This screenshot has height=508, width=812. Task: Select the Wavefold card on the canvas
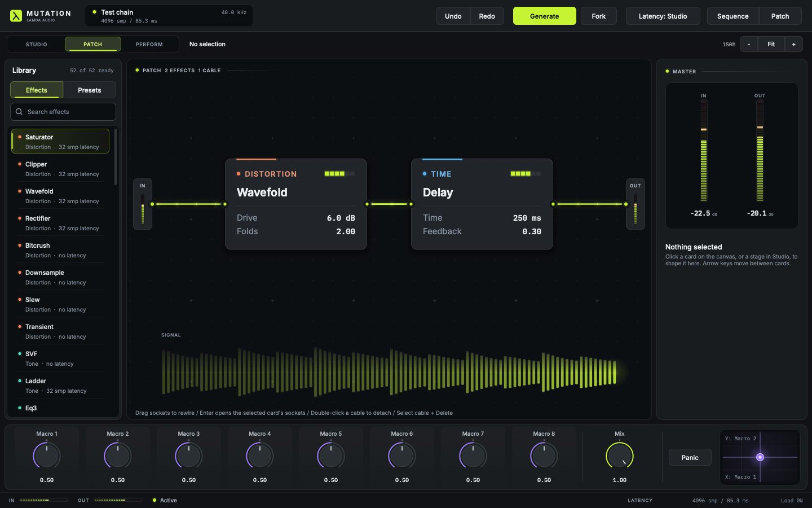click(x=296, y=204)
